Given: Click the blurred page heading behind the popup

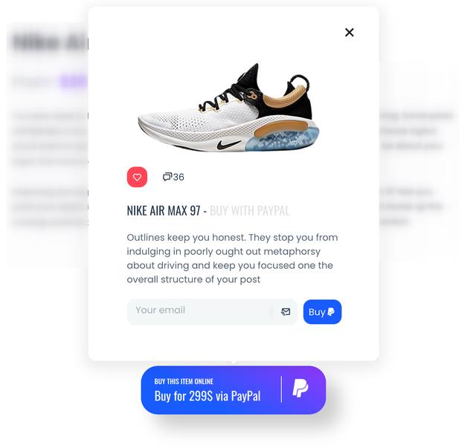Looking at the screenshot, I should coord(50,42).
